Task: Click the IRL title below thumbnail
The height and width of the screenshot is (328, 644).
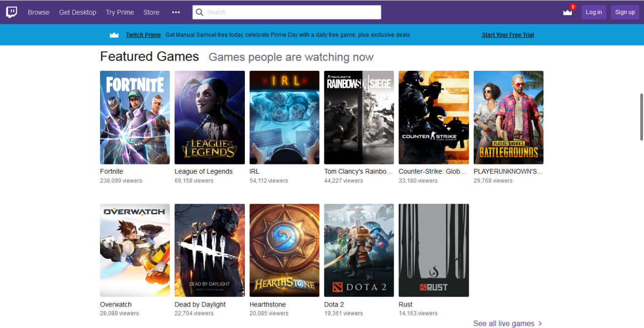Action: click(254, 171)
